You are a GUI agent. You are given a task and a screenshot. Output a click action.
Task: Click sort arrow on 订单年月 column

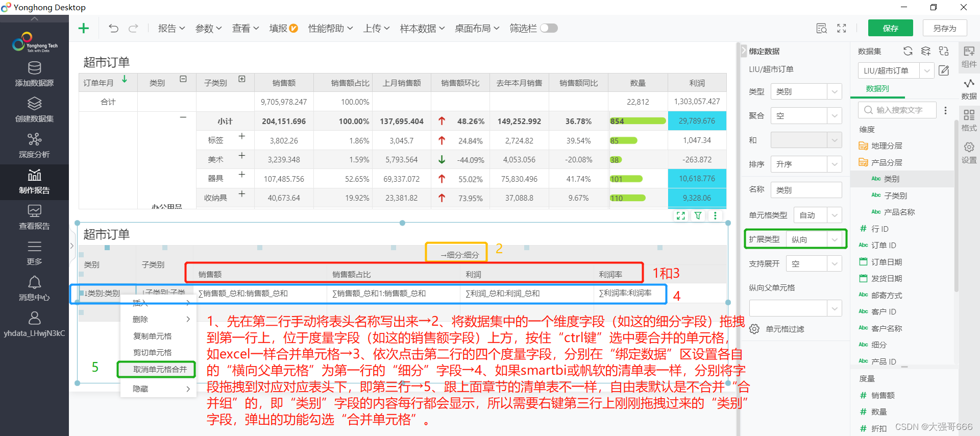[x=125, y=79]
